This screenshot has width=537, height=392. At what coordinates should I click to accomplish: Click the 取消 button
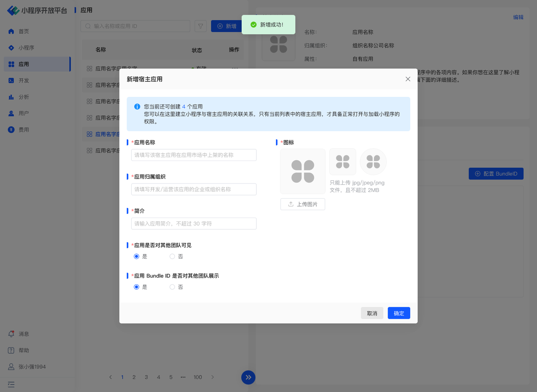click(372, 313)
